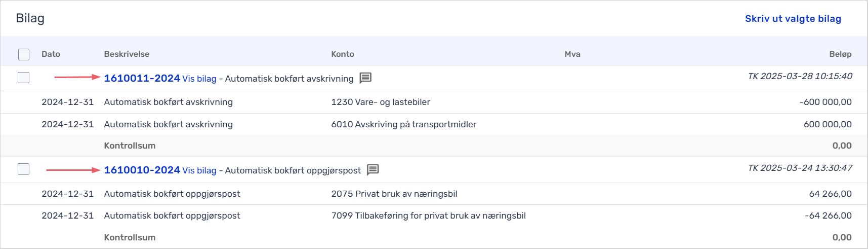
Task: Open comment icon for voucher 1610011-2024
Action: tap(365, 78)
